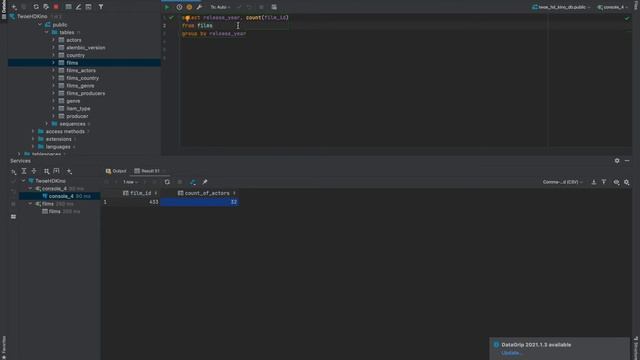
Task: Open editor settings wrench icon
Action: (x=199, y=7)
